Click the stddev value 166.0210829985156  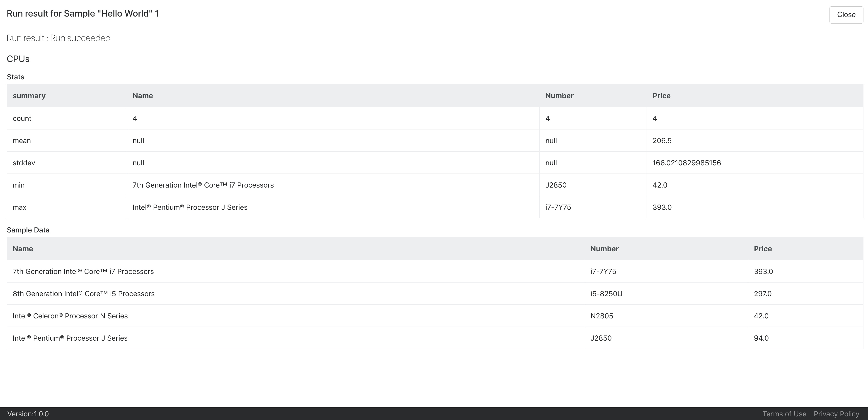point(687,163)
